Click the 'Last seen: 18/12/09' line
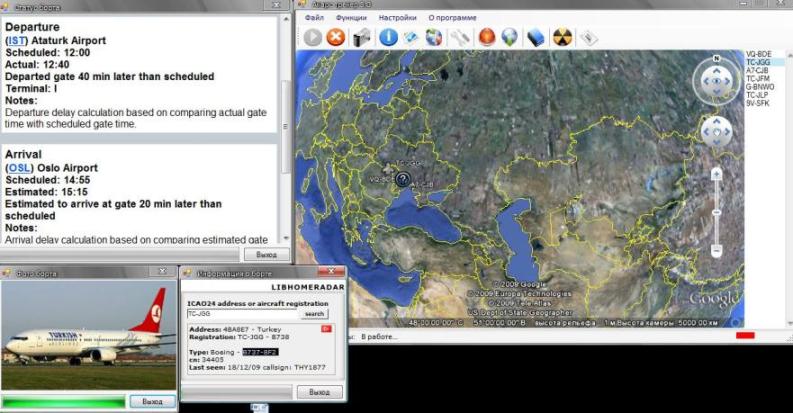 [257, 367]
